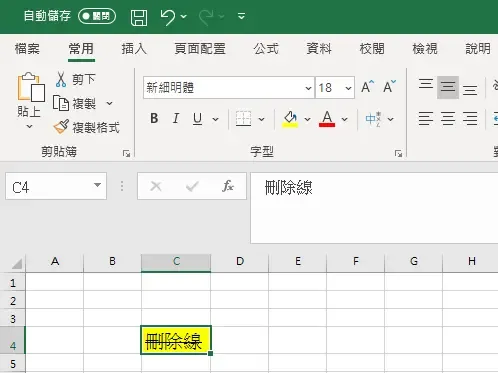Click the Save icon in title bar
This screenshot has width=498, height=373.
click(x=139, y=17)
